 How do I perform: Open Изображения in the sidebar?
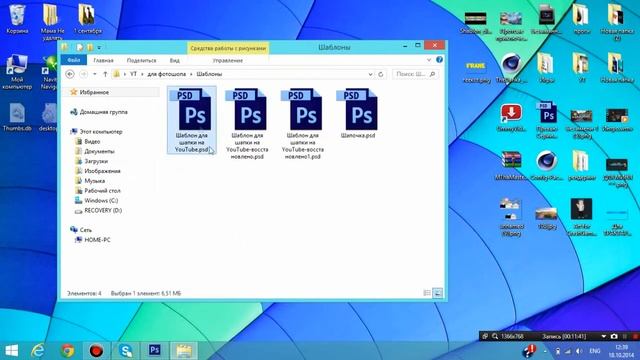(x=102, y=171)
